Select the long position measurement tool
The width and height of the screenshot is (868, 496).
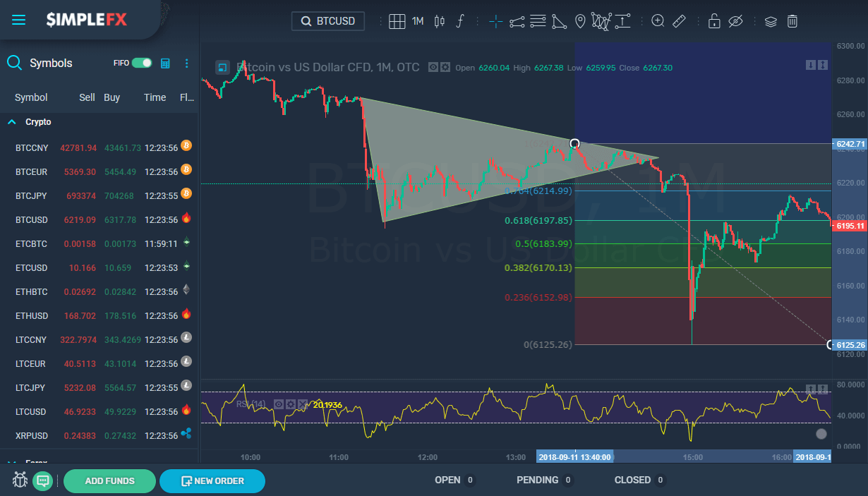622,21
